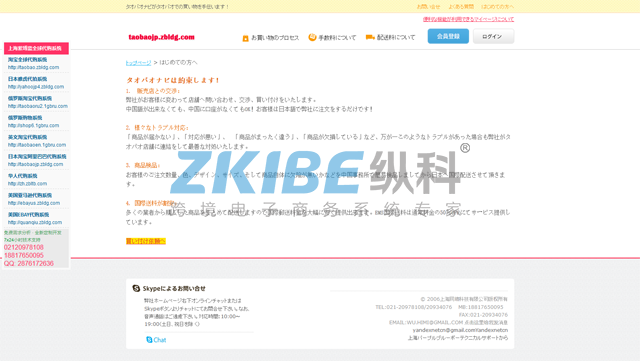Click section heading 3. 商品検品

click(x=143, y=165)
